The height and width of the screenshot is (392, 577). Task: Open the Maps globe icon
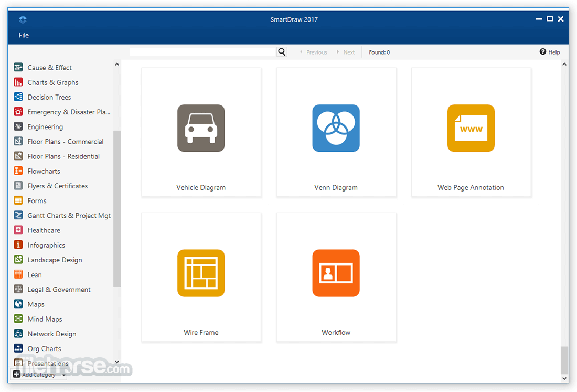(18, 304)
